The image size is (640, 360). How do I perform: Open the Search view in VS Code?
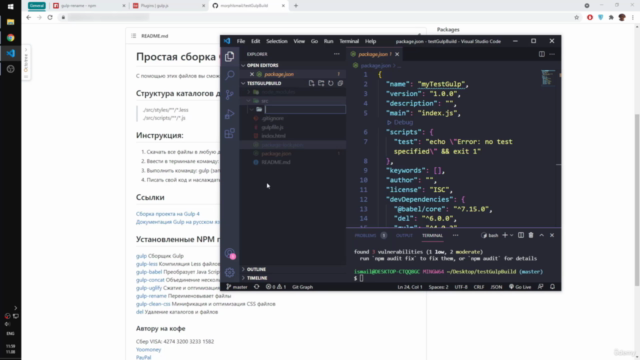pyautogui.click(x=229, y=75)
